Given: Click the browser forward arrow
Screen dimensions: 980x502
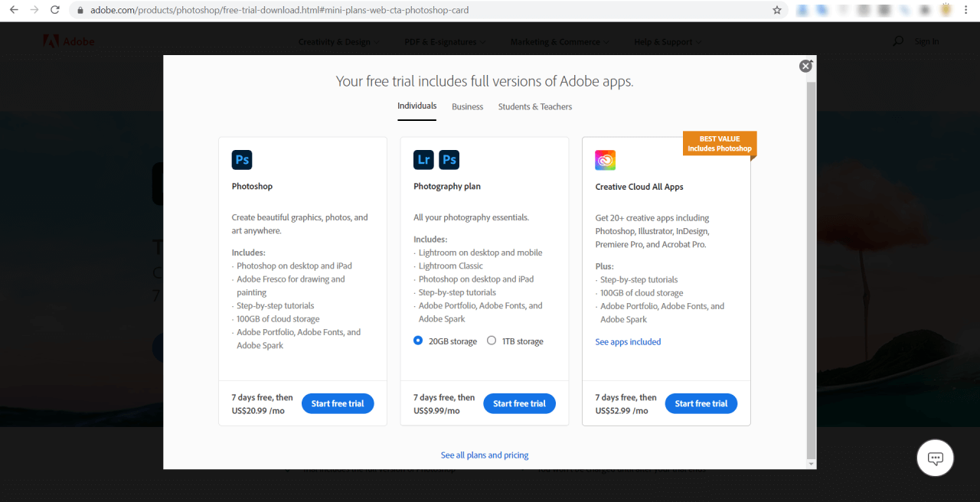Looking at the screenshot, I should (x=34, y=10).
